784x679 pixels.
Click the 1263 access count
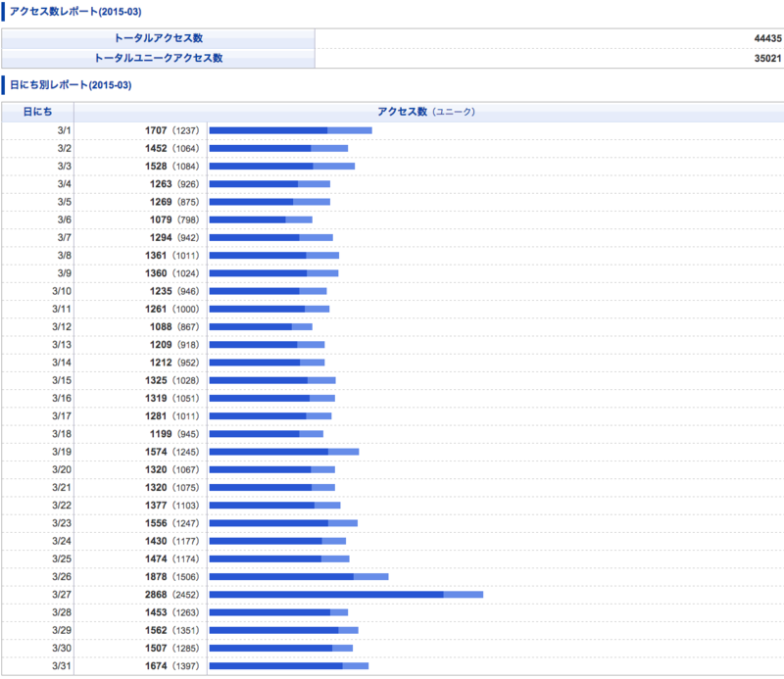[161, 184]
